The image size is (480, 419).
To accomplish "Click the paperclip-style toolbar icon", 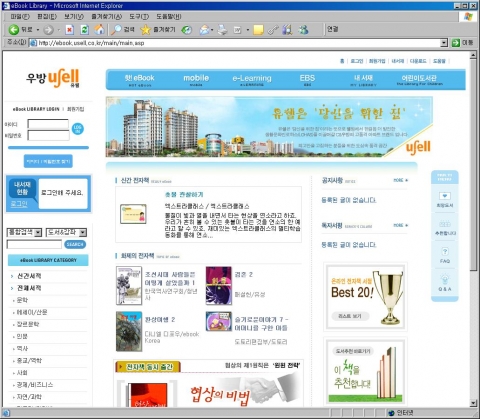I will 273,30.
